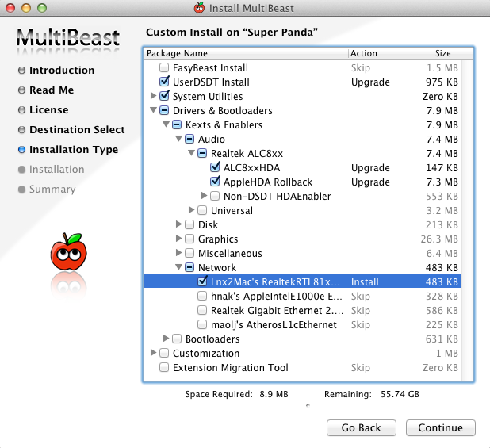490x448 pixels.
Task: Select the License step
Action: pos(48,109)
